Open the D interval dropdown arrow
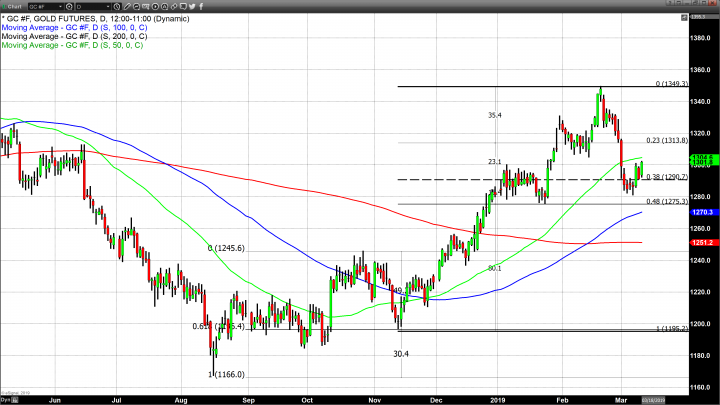 pyautogui.click(x=108, y=7)
